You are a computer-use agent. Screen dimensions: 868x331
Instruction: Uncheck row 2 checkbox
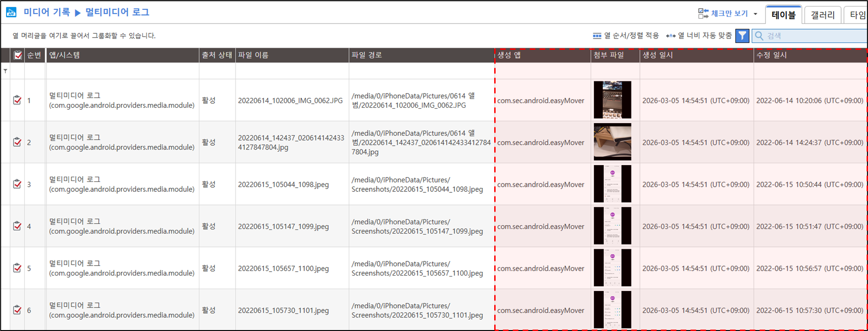[x=17, y=142]
